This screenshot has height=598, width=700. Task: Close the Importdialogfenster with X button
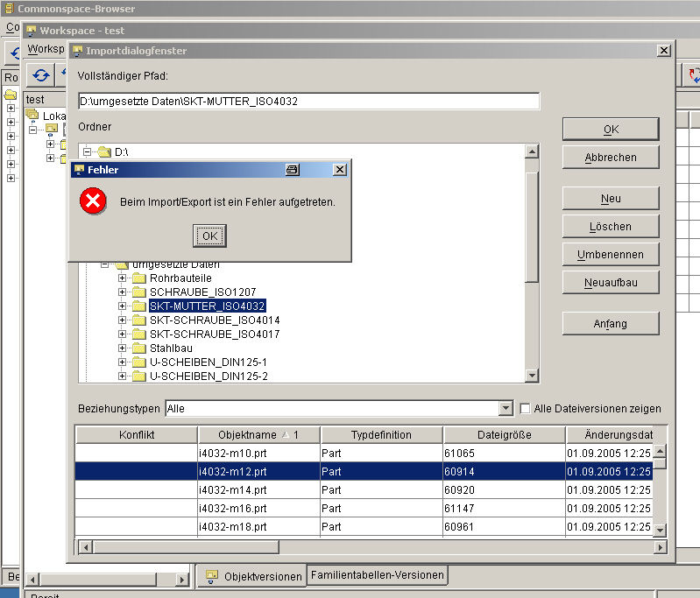point(664,51)
